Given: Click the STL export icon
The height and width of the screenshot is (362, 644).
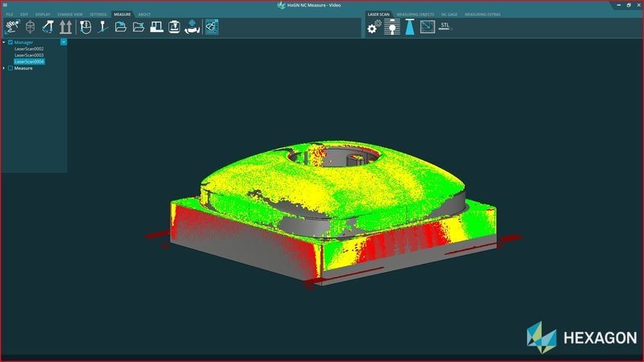Looking at the screenshot, I should [x=446, y=26].
